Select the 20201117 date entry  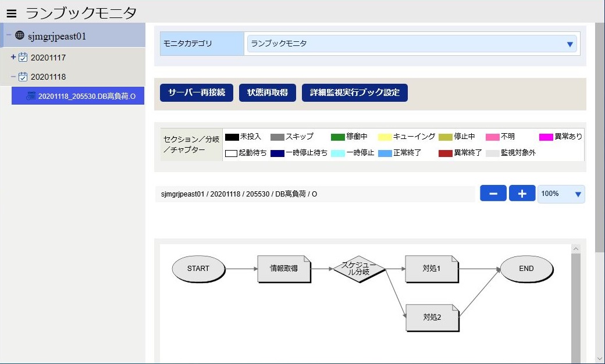point(48,58)
